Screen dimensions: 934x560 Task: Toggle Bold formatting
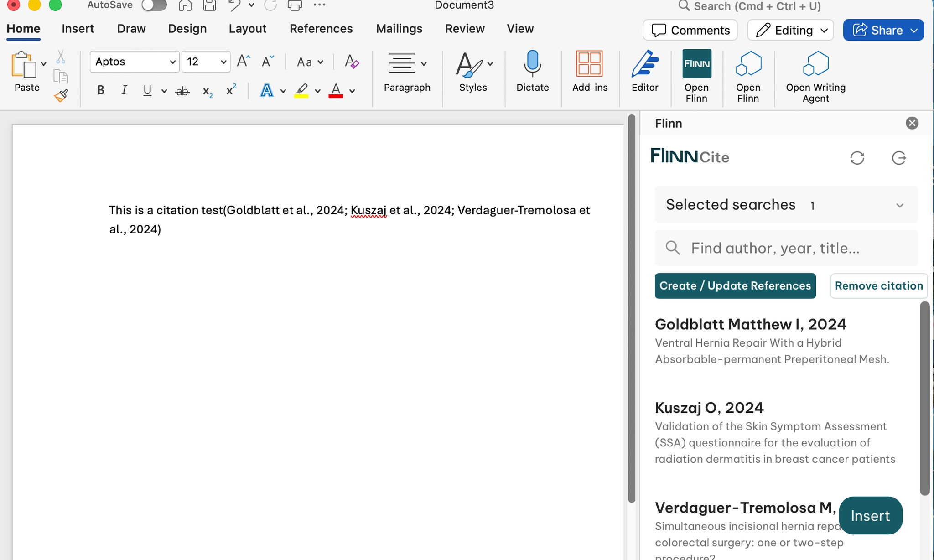coord(101,90)
